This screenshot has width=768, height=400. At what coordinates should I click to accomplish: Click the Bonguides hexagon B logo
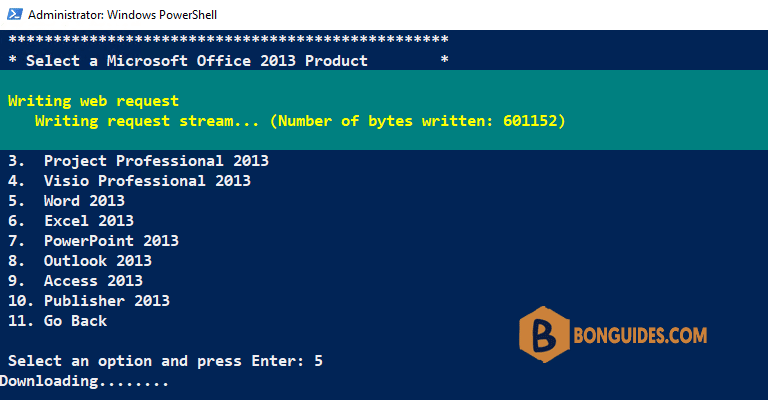coord(544,334)
